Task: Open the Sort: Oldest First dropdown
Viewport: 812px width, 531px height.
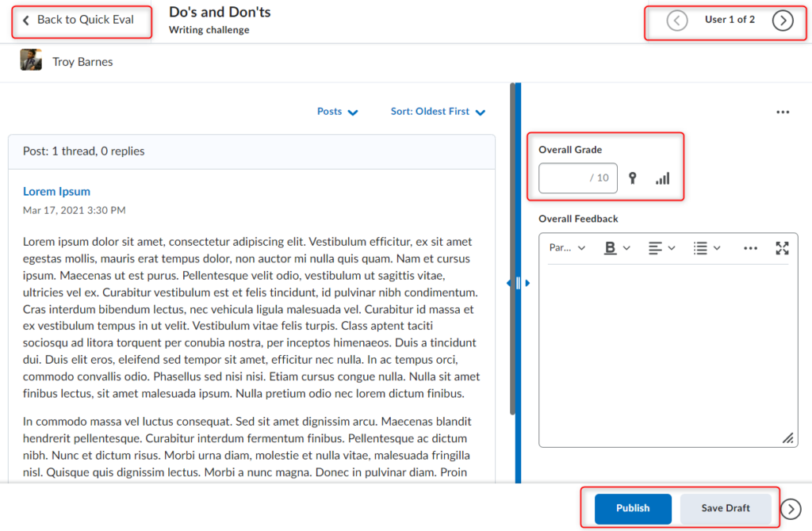Action: (438, 112)
